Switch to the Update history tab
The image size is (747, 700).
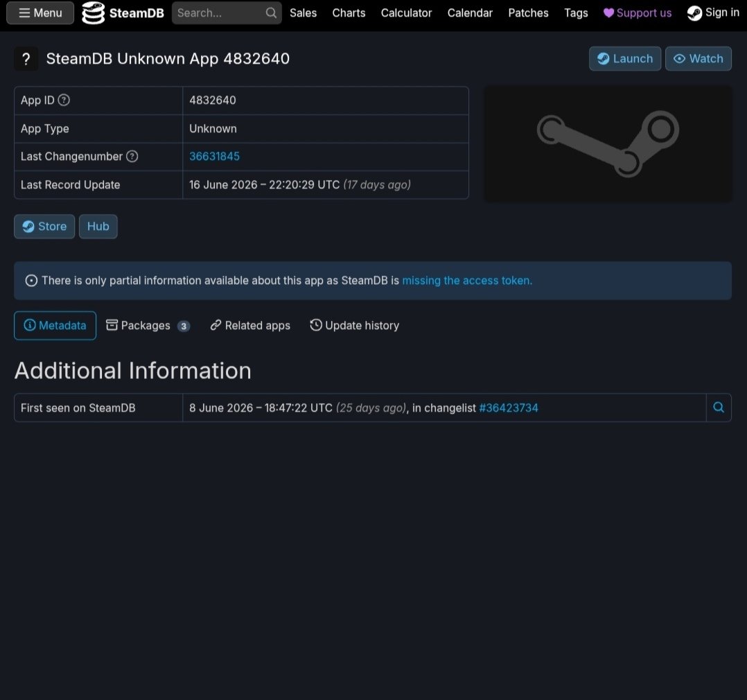tap(355, 326)
